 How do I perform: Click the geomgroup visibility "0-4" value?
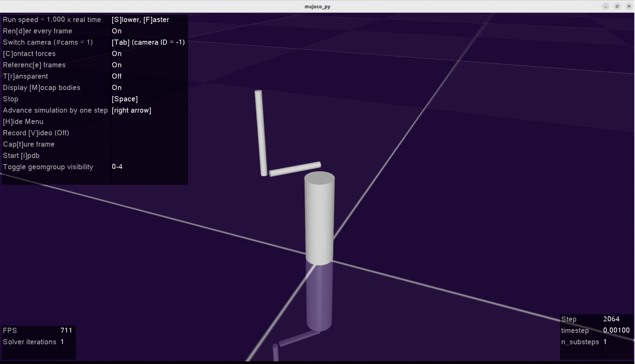coord(117,167)
